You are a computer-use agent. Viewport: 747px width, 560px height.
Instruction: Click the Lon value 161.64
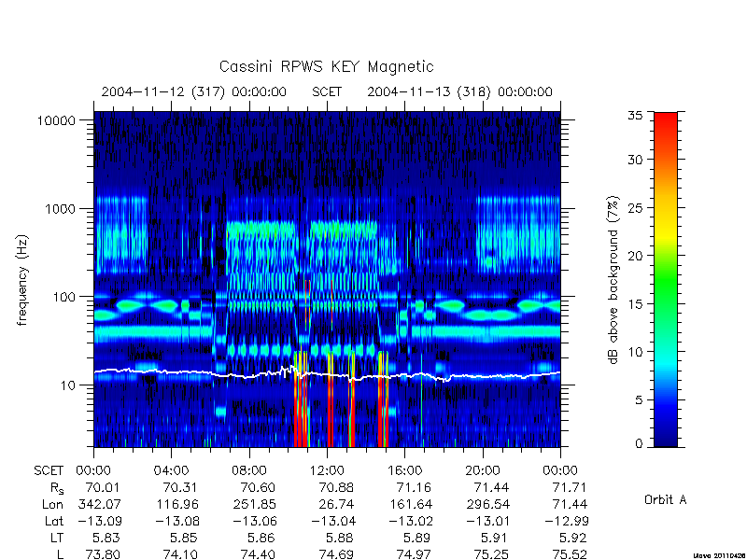point(410,504)
